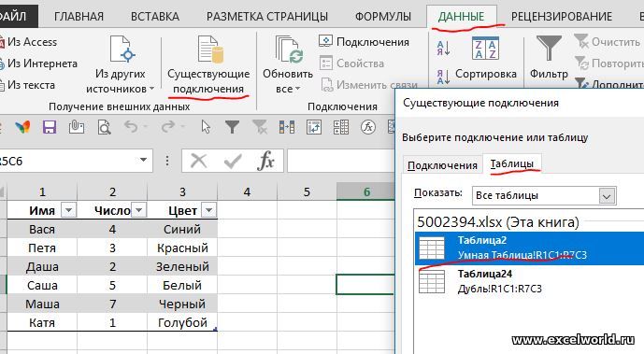Click the pivot table icon in quick toolbar
The width and height of the screenshot is (644, 354).
click(314, 127)
